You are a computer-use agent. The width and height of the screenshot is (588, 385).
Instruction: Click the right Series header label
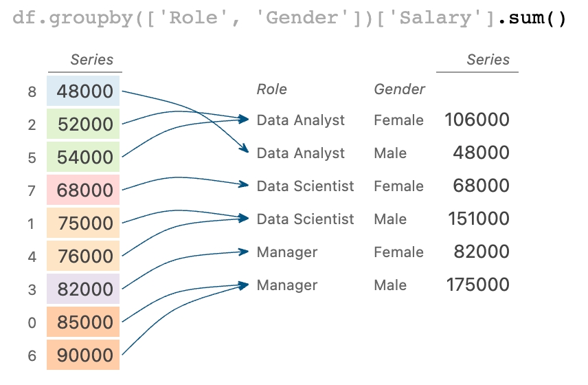click(488, 60)
